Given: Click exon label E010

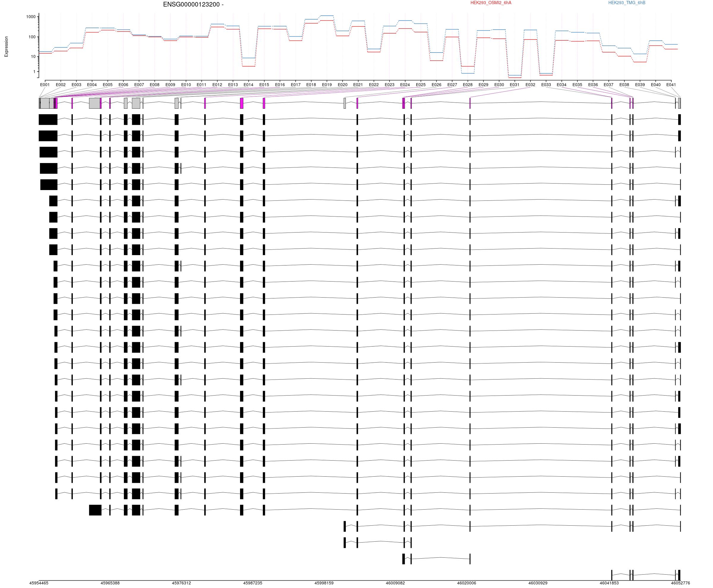Looking at the screenshot, I should (186, 85).
